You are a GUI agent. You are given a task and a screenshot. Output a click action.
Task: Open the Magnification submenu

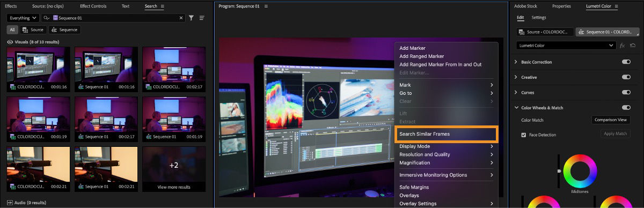tap(446, 162)
